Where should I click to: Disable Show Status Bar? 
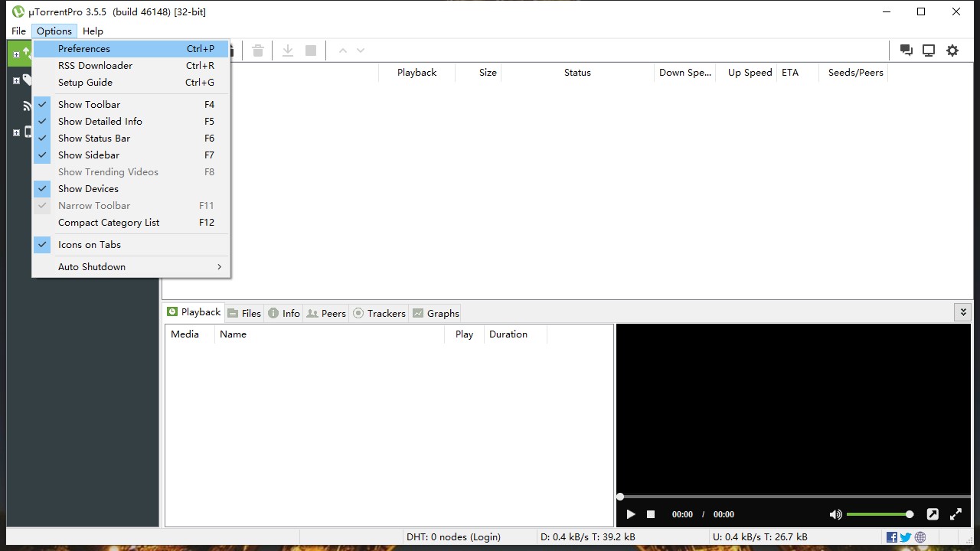coord(131,138)
